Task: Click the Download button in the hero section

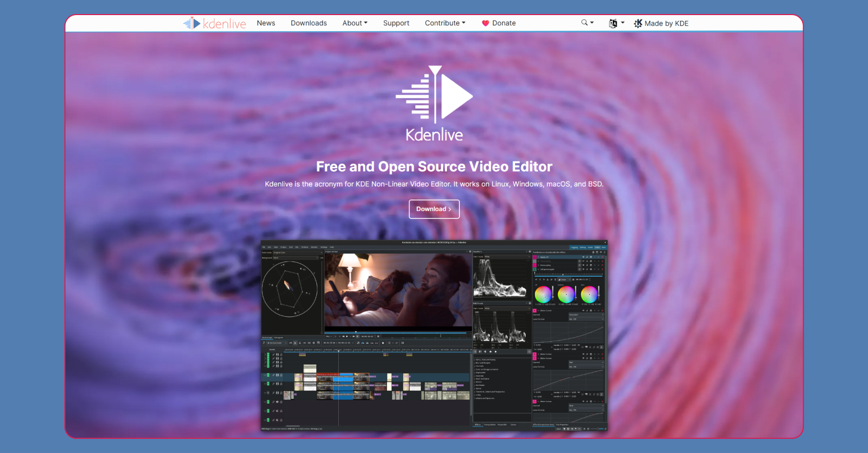Action: (x=434, y=209)
